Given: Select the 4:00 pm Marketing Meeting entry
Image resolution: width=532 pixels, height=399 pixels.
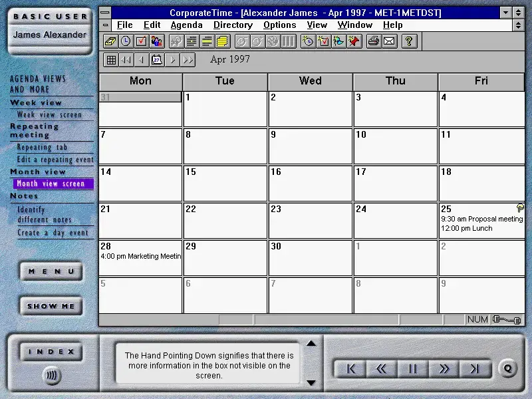Looking at the screenshot, I should [141, 257].
